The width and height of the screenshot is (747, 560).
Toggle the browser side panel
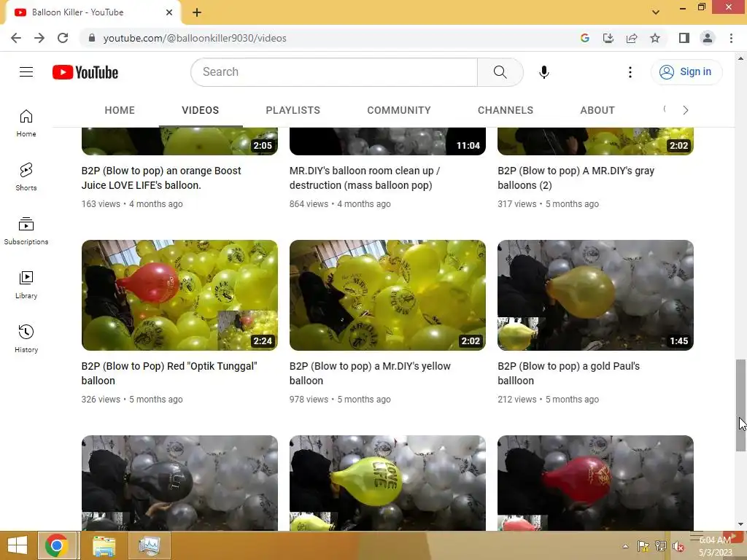click(684, 38)
